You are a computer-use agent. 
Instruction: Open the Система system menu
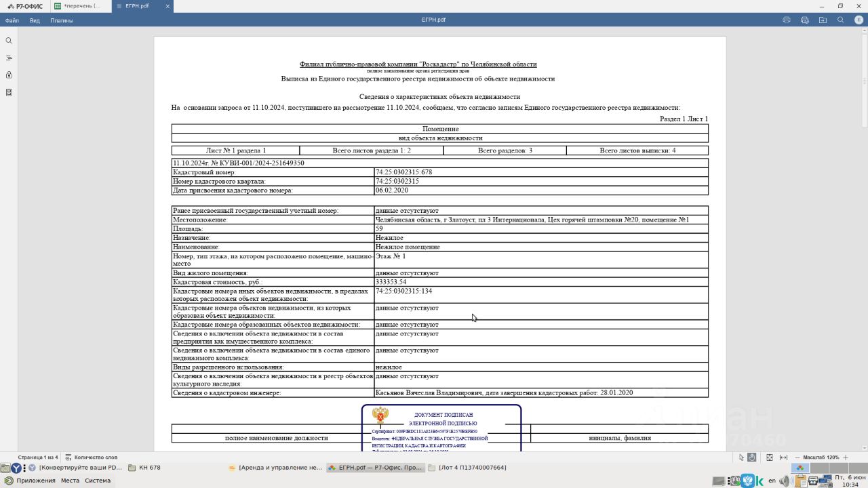click(98, 481)
